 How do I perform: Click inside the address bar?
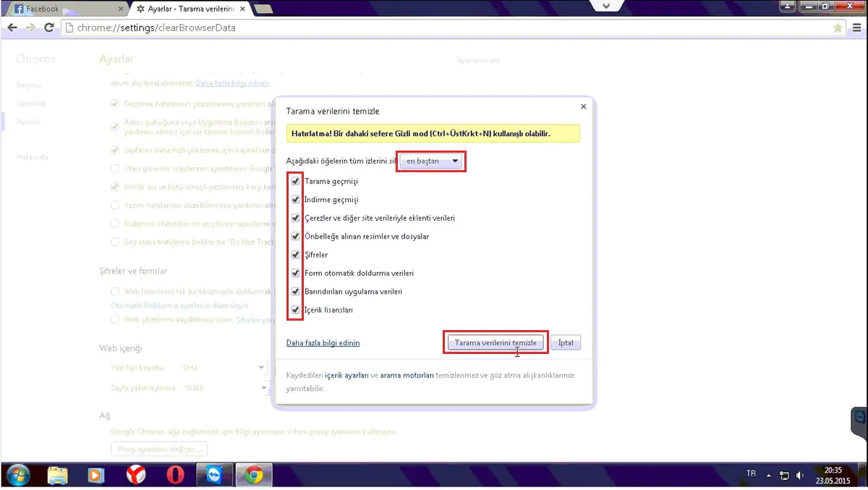[x=289, y=27]
